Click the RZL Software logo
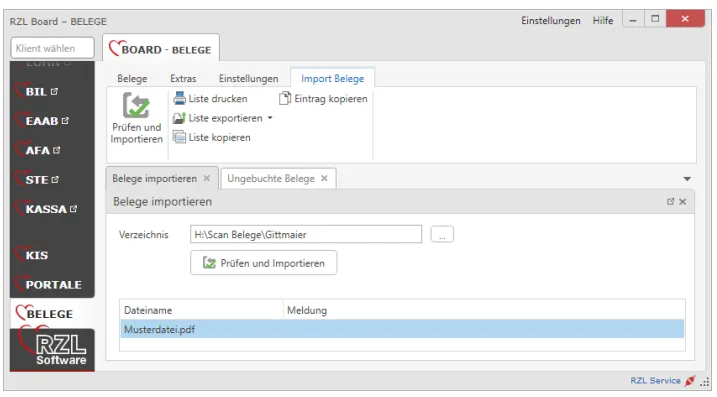717x397 pixels. (x=52, y=349)
